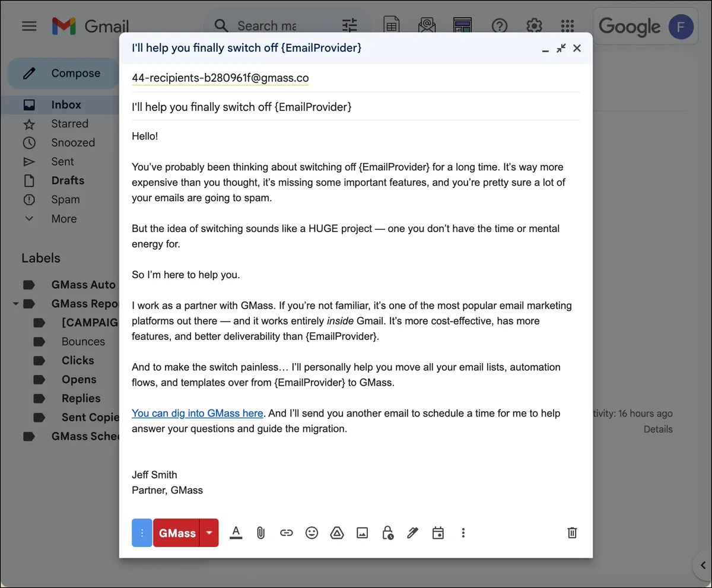Click the red GMass send button
The height and width of the screenshot is (588, 712).
coord(177,533)
